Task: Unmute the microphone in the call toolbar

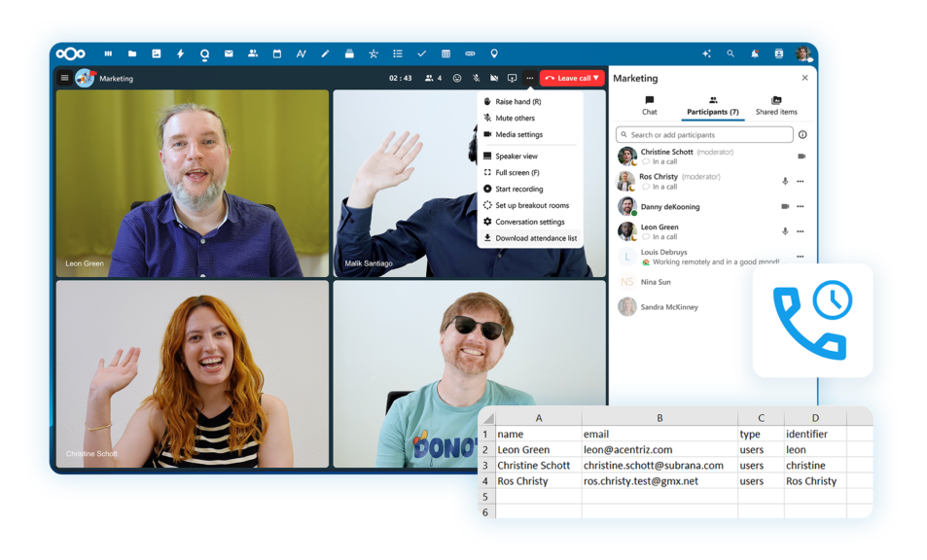Action: pyautogui.click(x=476, y=78)
